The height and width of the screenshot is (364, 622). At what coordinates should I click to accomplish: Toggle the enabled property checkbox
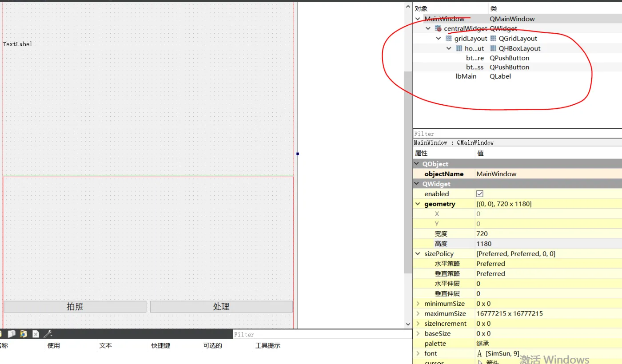pyautogui.click(x=480, y=194)
